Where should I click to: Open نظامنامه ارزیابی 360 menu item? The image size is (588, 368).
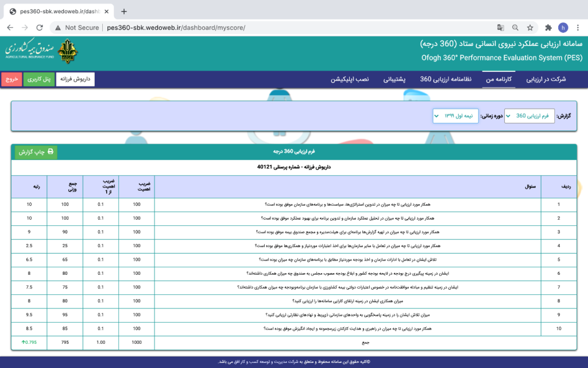(x=446, y=79)
